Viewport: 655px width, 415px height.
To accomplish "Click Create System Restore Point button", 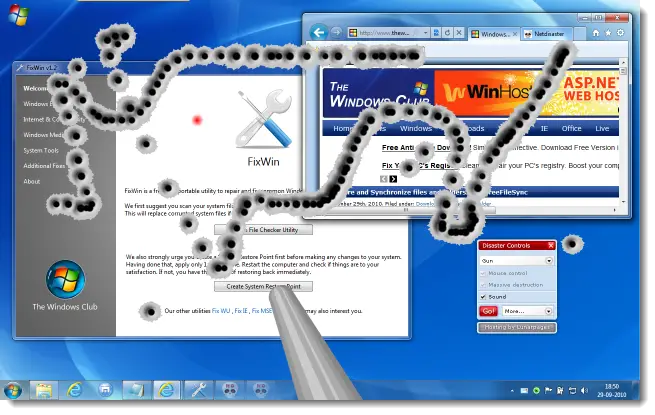I will pyautogui.click(x=263, y=286).
